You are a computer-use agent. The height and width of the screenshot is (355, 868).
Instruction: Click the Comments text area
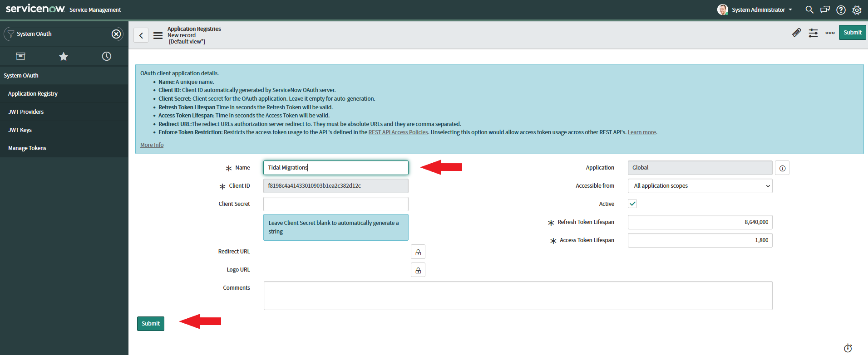coord(518,296)
